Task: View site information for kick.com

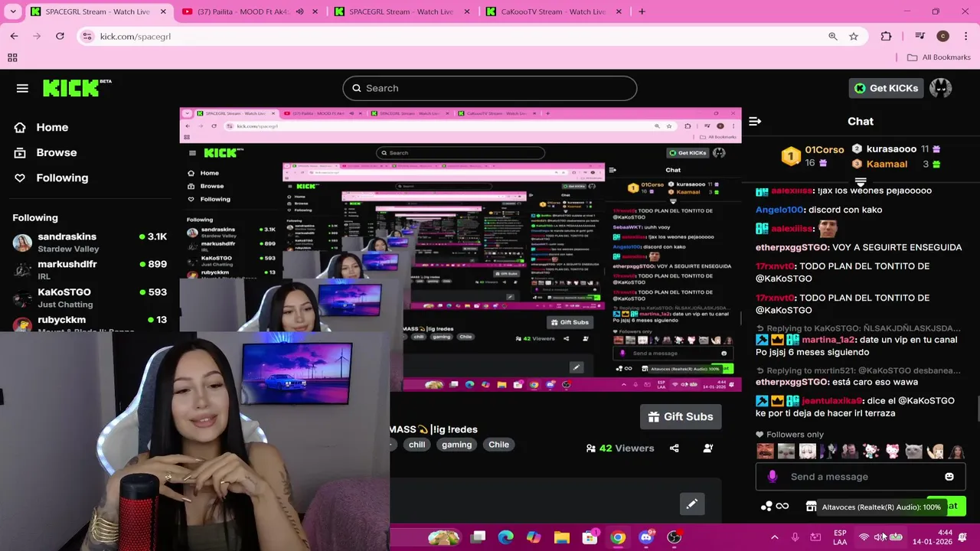Action: point(87,36)
